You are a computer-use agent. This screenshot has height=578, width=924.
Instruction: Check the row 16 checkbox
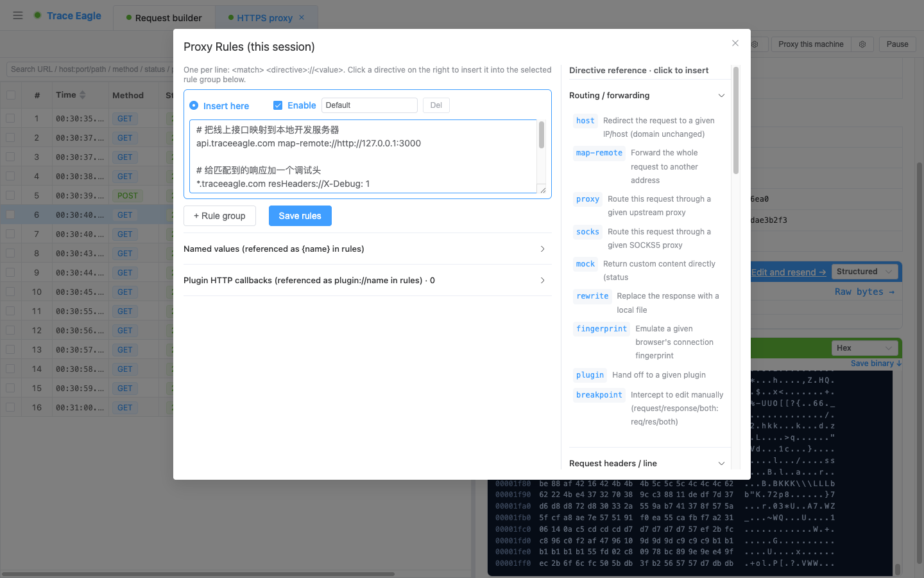click(10, 407)
